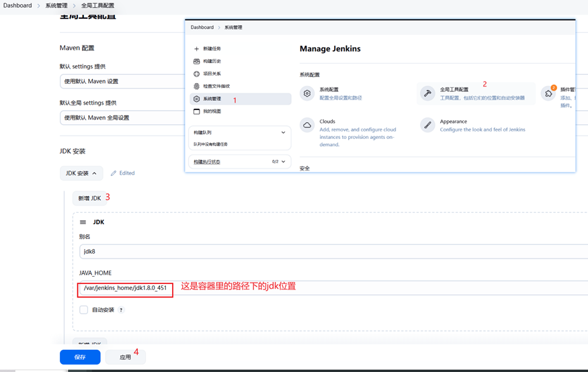Click Dashboard in the top breadcrumb

17,5
